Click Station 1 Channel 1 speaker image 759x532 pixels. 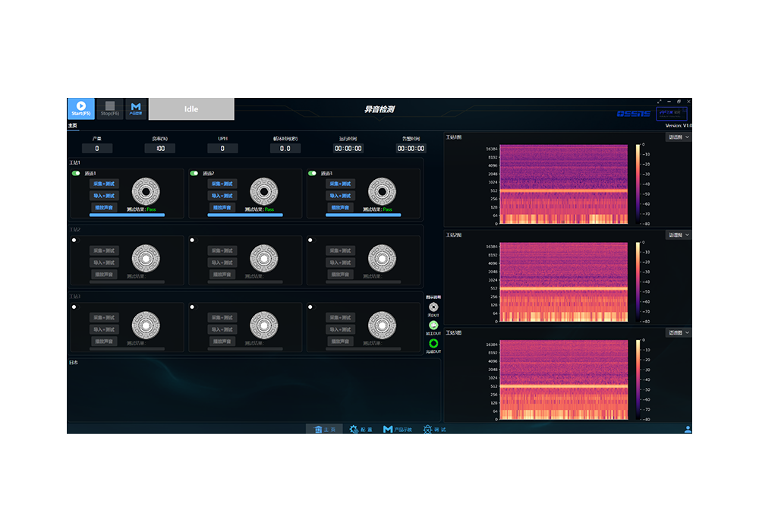pos(146,192)
